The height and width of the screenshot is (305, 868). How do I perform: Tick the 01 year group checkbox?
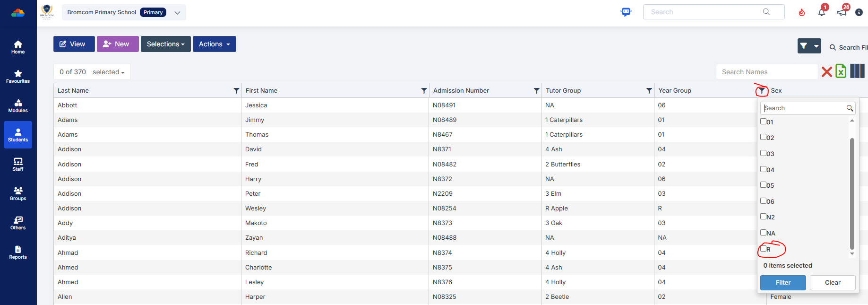[763, 122]
